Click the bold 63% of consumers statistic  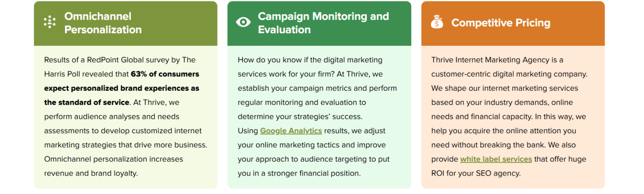point(165,74)
